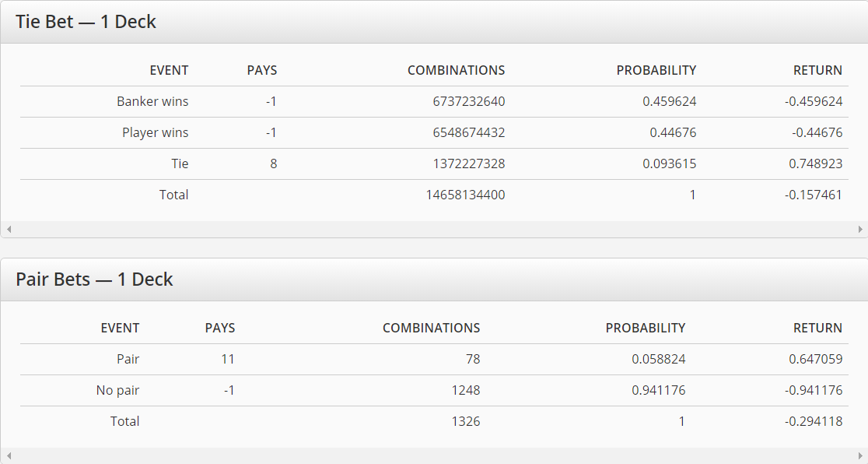Select the 'Tie Bet — 1 Deck' panel heading
This screenshot has width=868, height=464.
click(86, 22)
